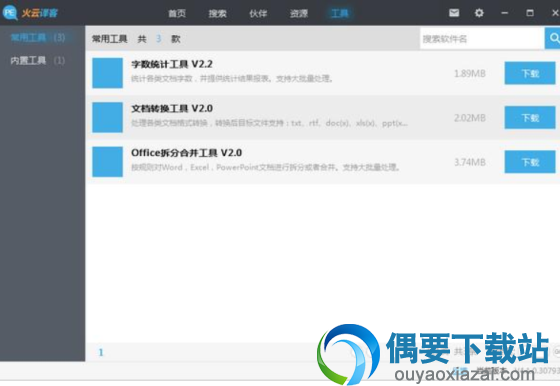Open the settings gear icon
The width and height of the screenshot is (560, 386).
[x=479, y=13]
